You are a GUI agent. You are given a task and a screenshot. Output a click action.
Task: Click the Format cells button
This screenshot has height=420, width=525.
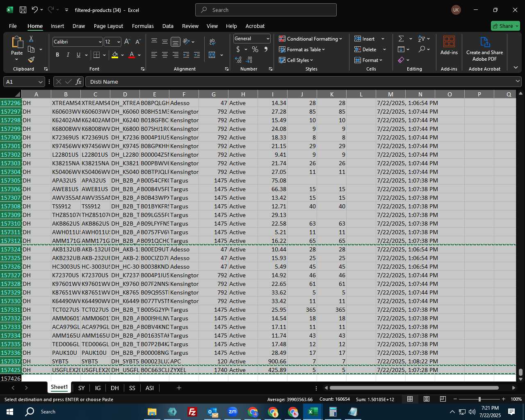(368, 60)
